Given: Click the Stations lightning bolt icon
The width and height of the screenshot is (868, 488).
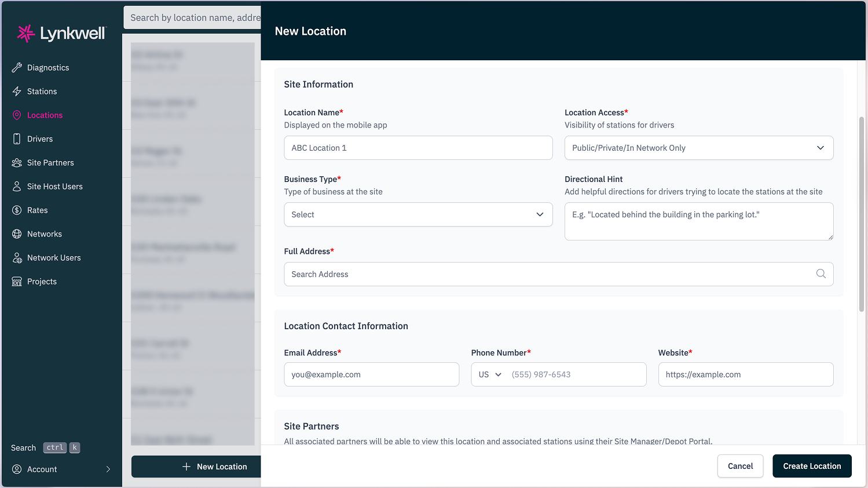Looking at the screenshot, I should (x=17, y=91).
